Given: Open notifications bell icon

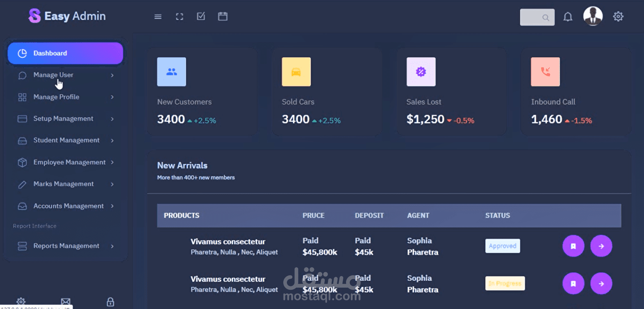Looking at the screenshot, I should (568, 17).
